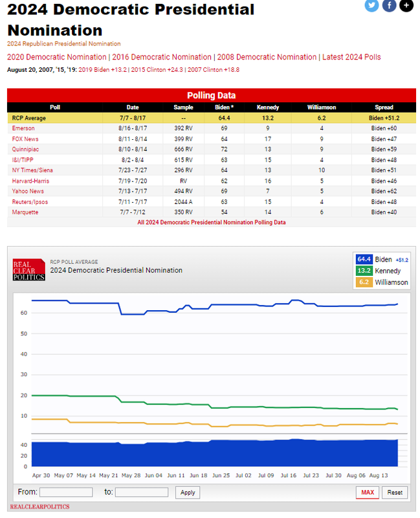Click the RCP Average row label
The height and width of the screenshot is (518, 420).
[28, 118]
